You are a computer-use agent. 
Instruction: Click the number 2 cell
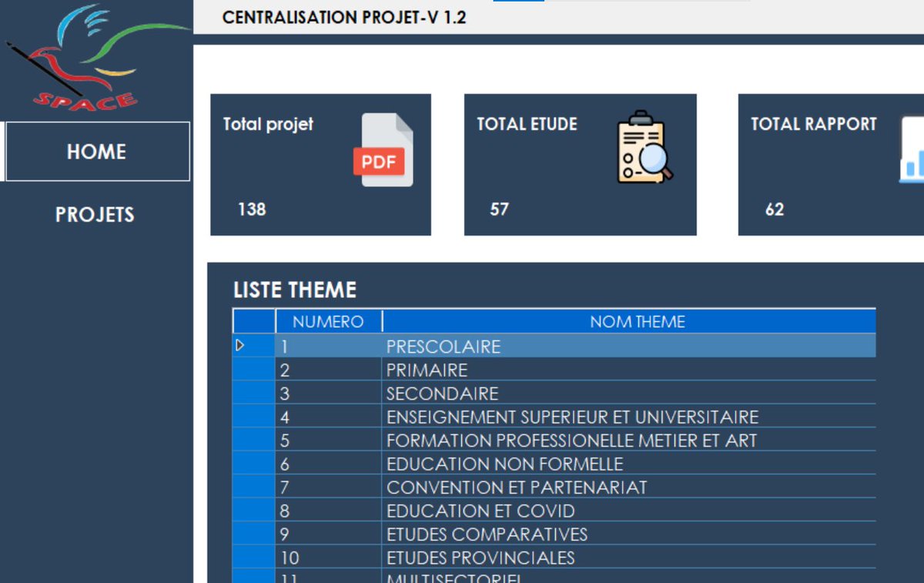click(x=329, y=370)
